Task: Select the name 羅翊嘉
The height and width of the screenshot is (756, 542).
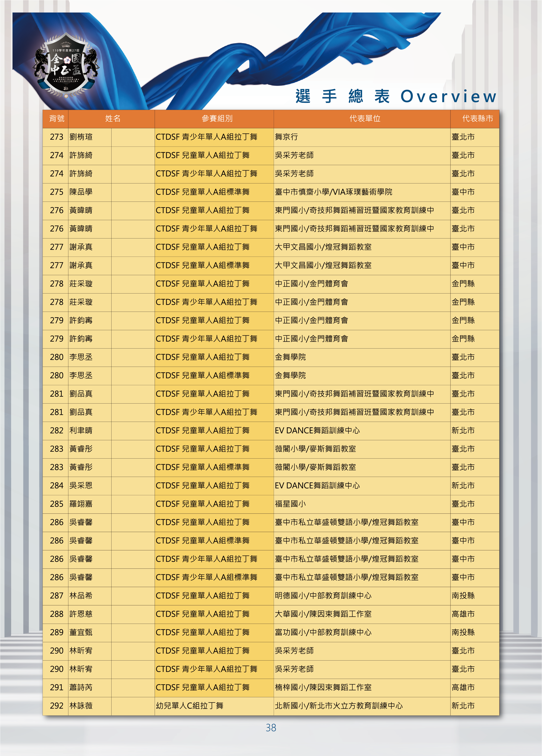Action: 81,504
